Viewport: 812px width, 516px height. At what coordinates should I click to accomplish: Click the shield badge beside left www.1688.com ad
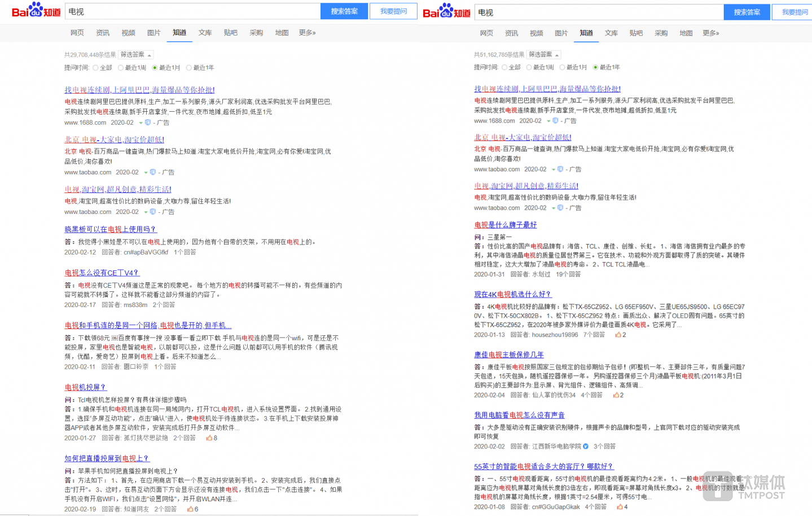click(148, 123)
